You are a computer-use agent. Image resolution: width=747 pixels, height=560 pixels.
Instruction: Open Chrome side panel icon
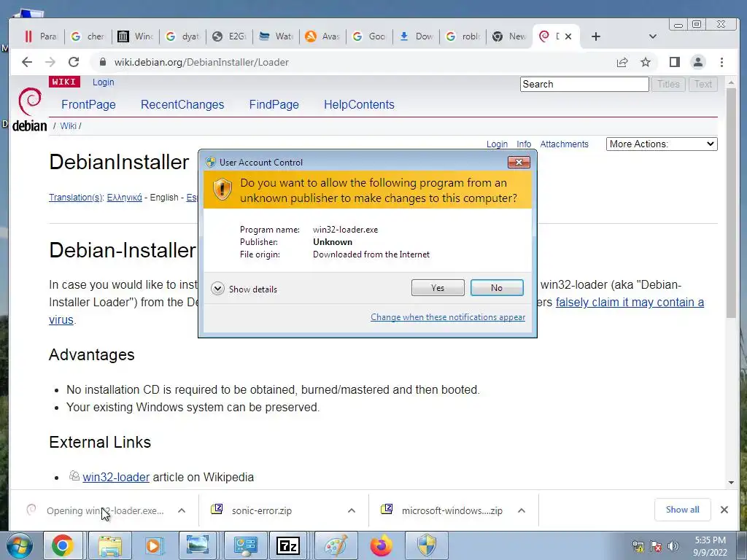(674, 63)
